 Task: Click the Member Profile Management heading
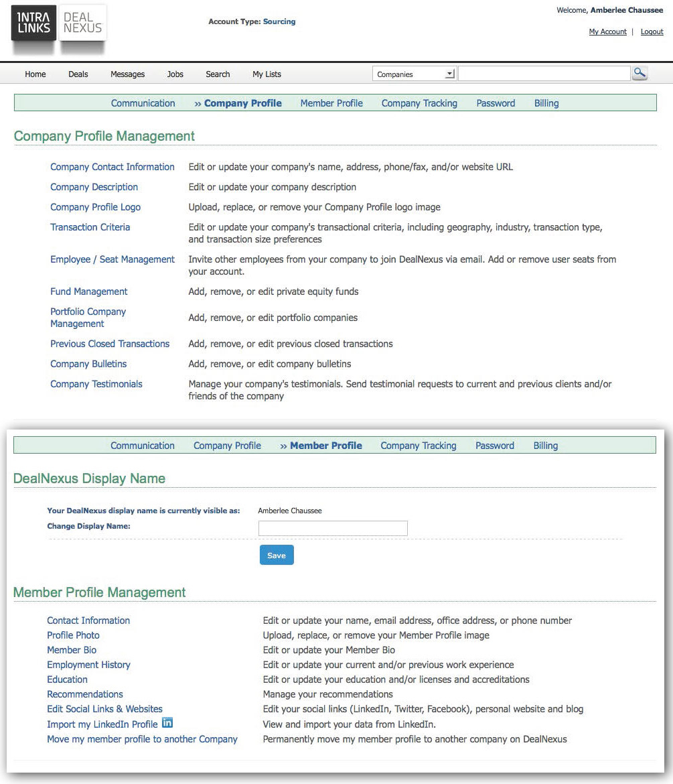tap(99, 592)
